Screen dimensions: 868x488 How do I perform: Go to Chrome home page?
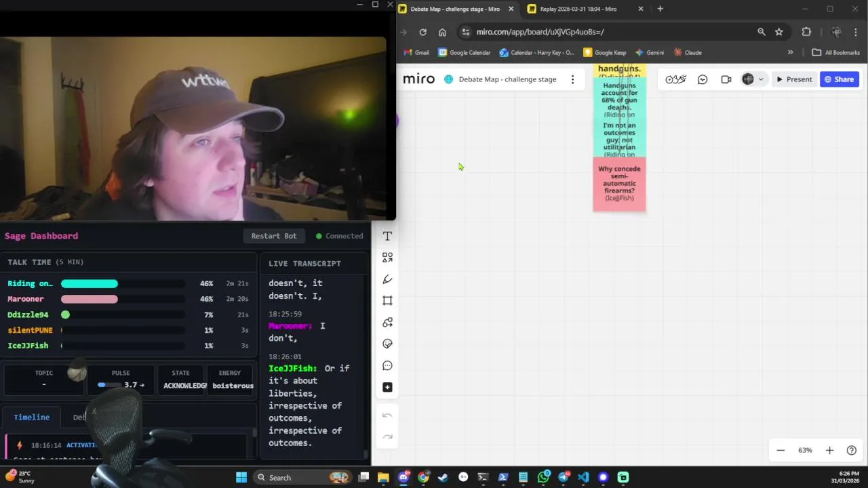tap(442, 32)
